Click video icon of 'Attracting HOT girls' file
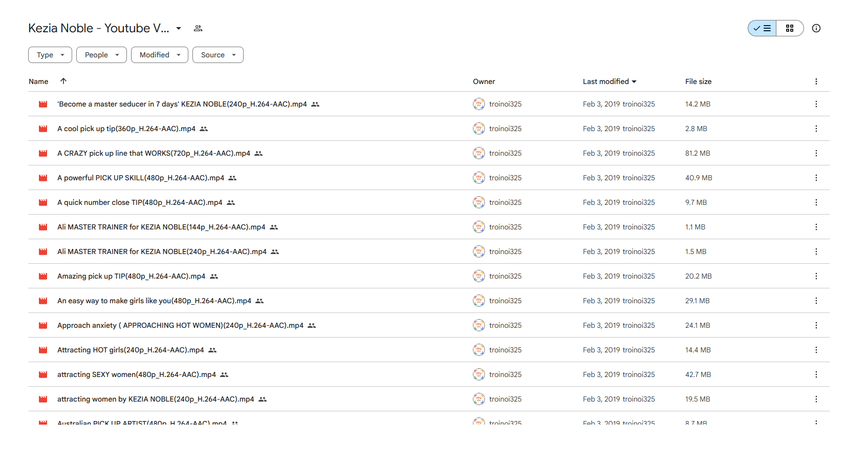The width and height of the screenshot is (868, 461). tap(43, 350)
